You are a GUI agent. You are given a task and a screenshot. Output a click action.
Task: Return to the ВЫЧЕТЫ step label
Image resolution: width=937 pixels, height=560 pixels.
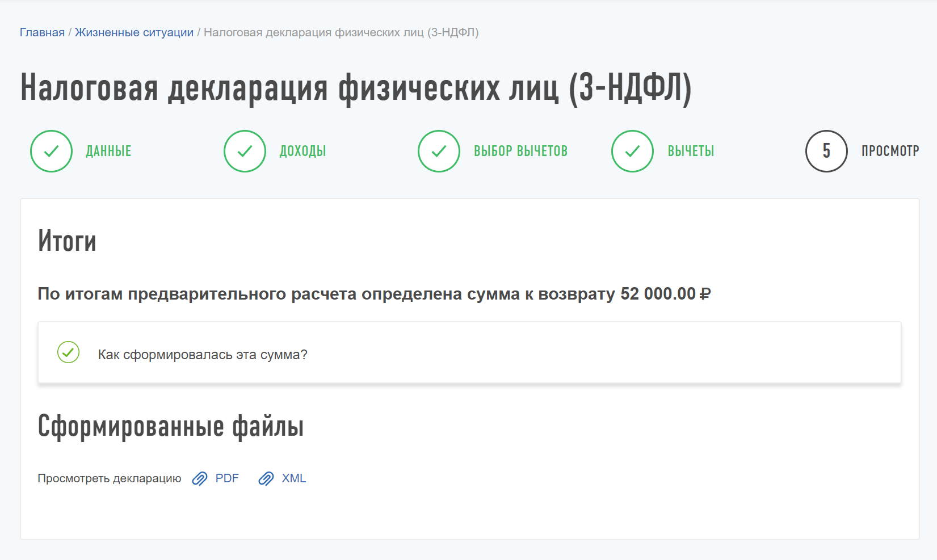[691, 151]
